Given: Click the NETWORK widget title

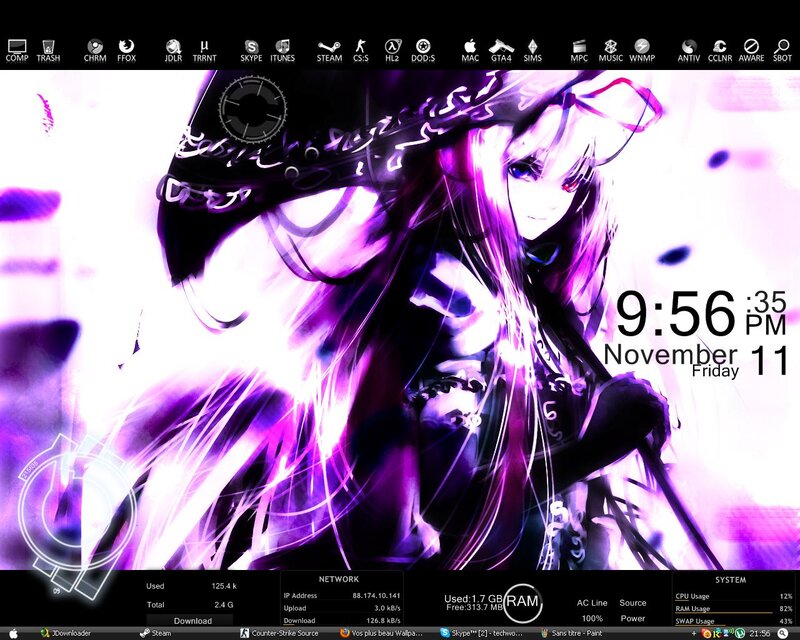Looking at the screenshot, I should (x=339, y=579).
